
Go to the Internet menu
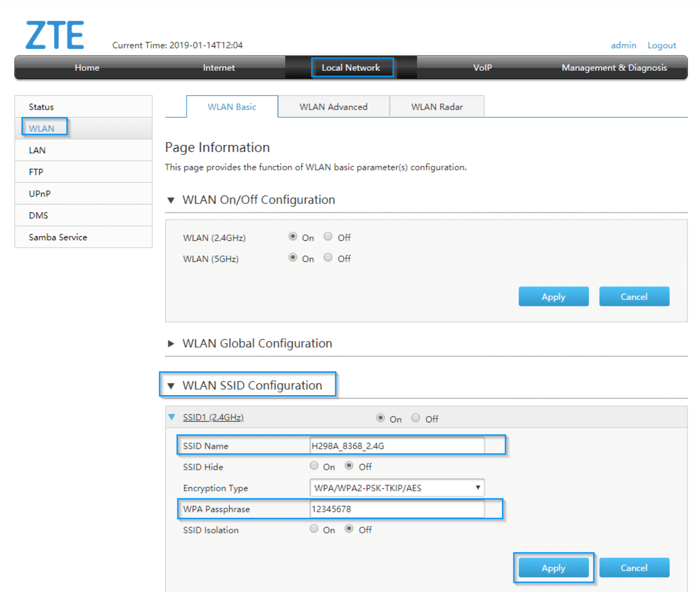pyautogui.click(x=218, y=68)
